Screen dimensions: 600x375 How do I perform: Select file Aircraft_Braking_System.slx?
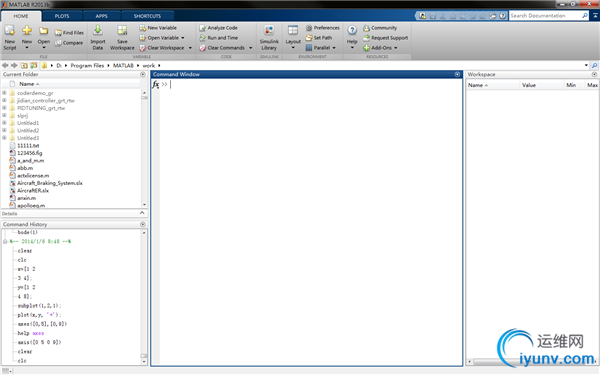[50, 183]
